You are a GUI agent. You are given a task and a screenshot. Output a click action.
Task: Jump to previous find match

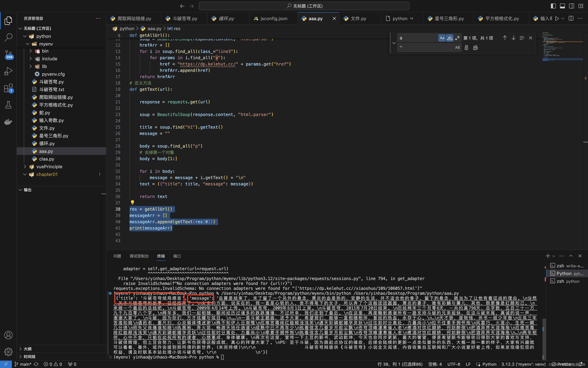coord(505,38)
